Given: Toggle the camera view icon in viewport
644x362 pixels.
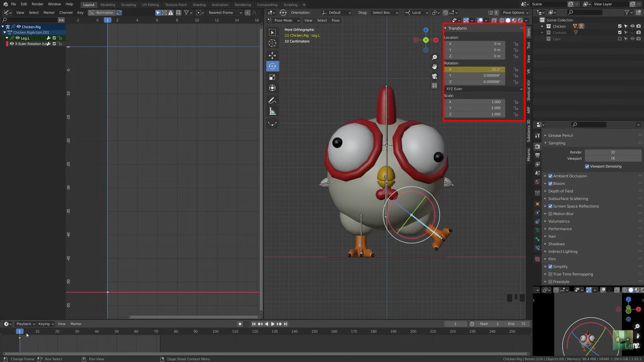Looking at the screenshot, I should coord(435,76).
